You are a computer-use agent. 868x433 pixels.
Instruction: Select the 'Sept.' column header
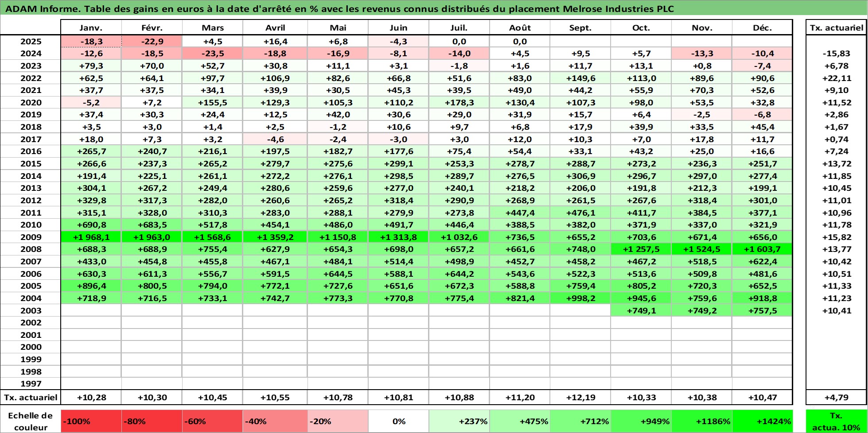[x=580, y=27]
